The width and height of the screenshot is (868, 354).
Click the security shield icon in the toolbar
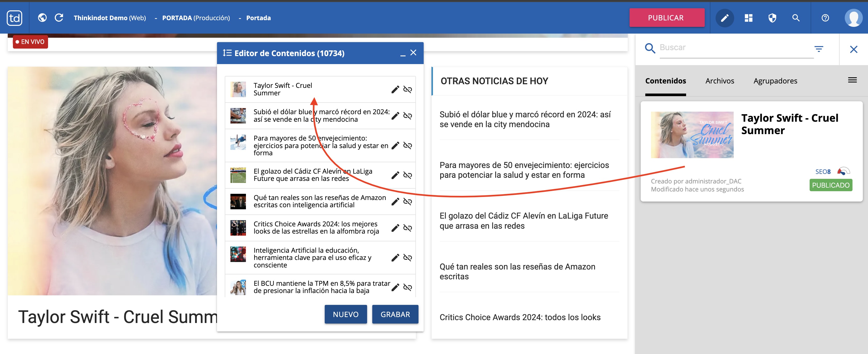[772, 18]
